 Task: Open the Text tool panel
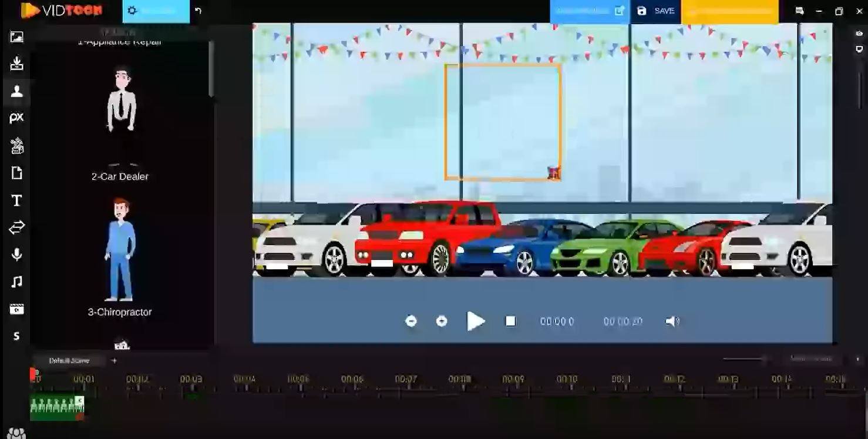16,200
